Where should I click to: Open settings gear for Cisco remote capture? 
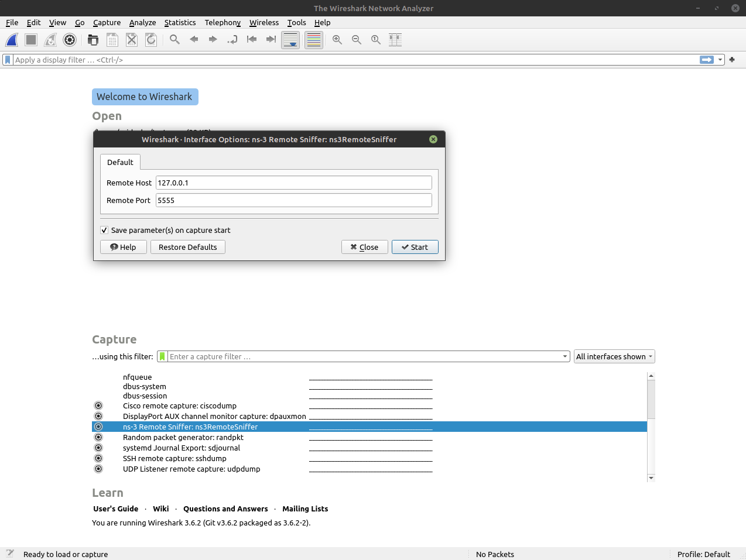98,406
